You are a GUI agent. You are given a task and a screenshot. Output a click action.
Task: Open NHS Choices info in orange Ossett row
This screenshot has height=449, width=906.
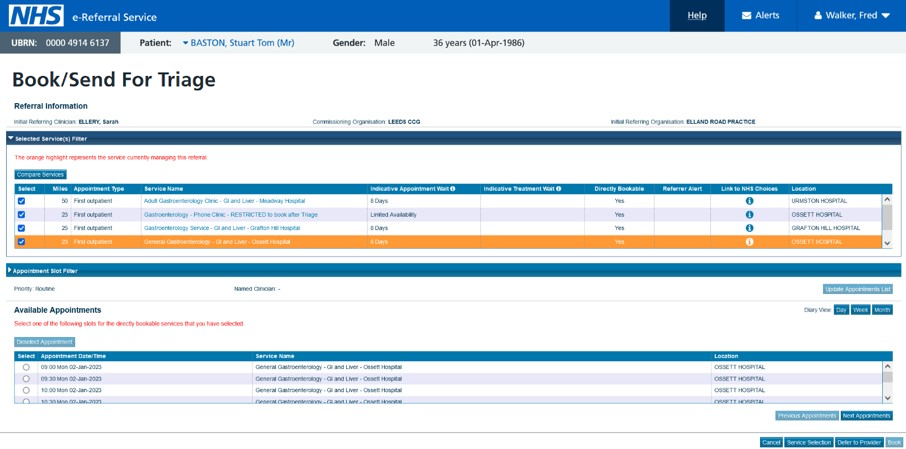pyautogui.click(x=749, y=242)
